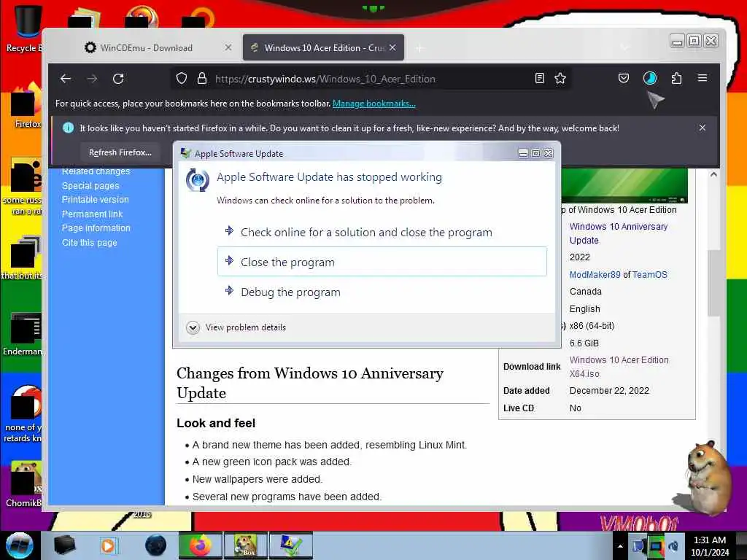This screenshot has height=560, width=747.
Task: Open the Apple Software Update taskbar item
Action: point(290,545)
